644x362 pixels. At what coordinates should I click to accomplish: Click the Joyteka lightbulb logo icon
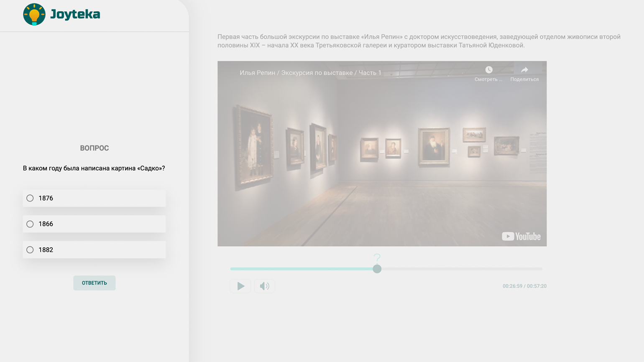coord(34,14)
